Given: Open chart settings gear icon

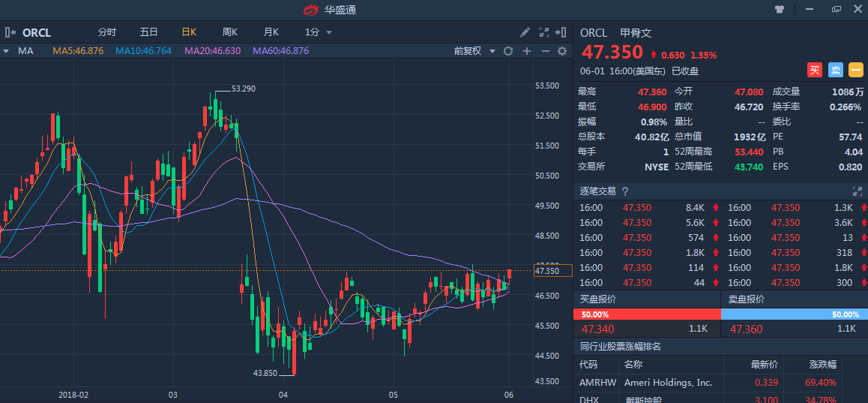Looking at the screenshot, I should (562, 51).
